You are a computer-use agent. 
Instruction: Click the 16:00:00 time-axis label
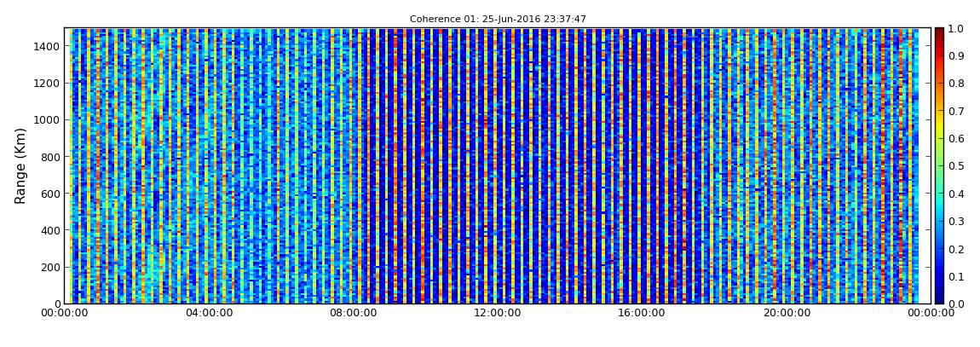pos(643,313)
